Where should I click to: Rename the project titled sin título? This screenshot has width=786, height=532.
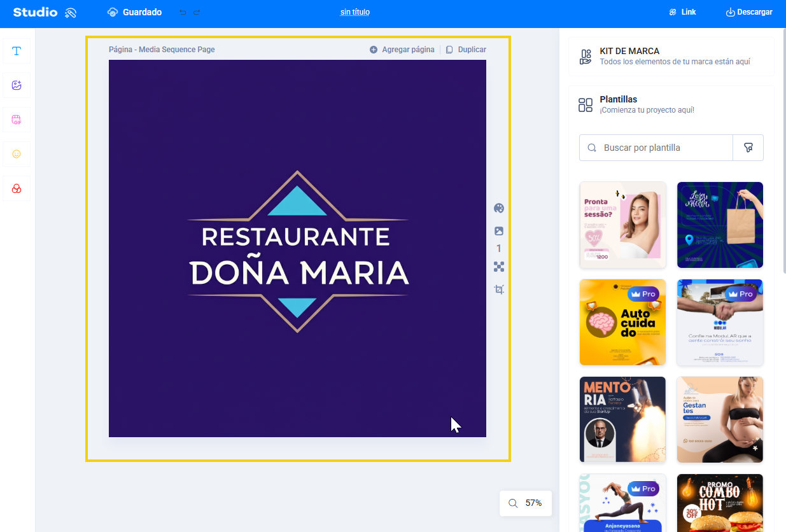pos(355,12)
